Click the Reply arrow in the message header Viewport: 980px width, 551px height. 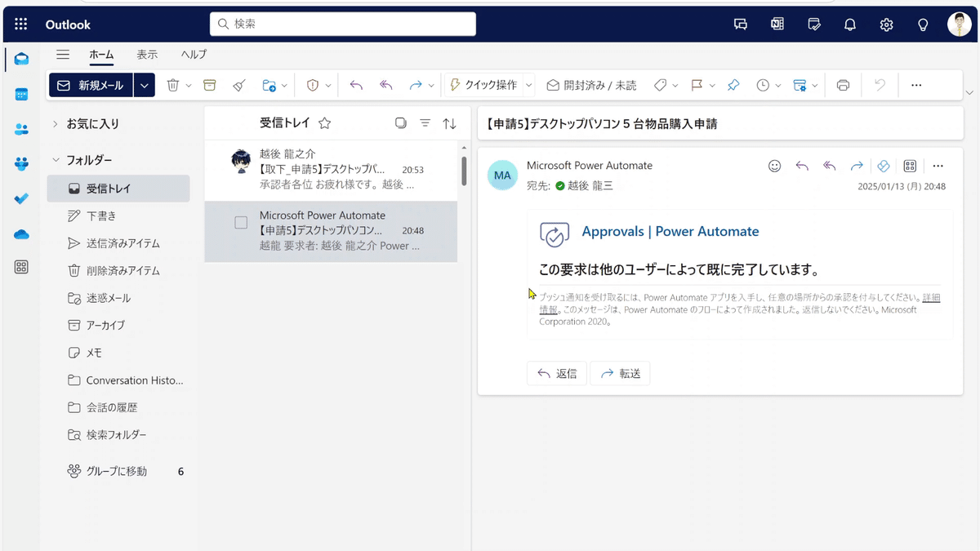(802, 166)
